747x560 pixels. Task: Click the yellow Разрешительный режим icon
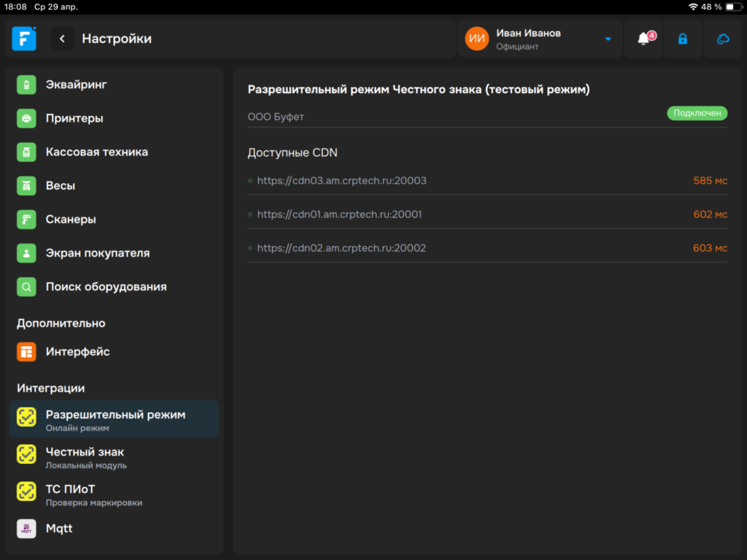click(x=26, y=417)
